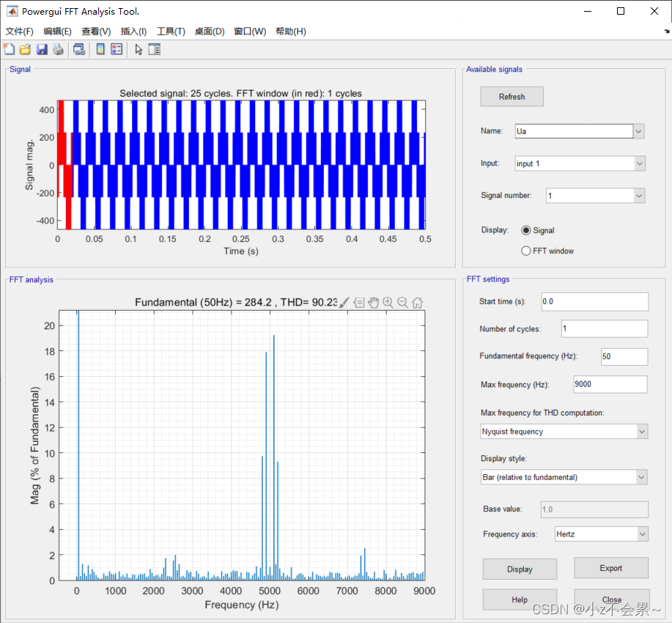This screenshot has height=623, width=672.
Task: Click the fundamental 50 Hz bar in FFT plot
Action: tap(78, 446)
